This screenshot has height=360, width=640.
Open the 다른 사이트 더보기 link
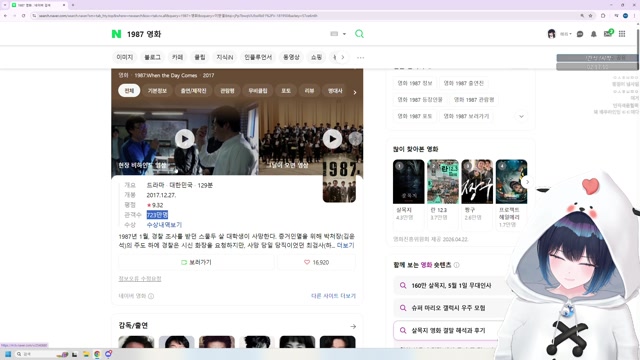pos(333,296)
